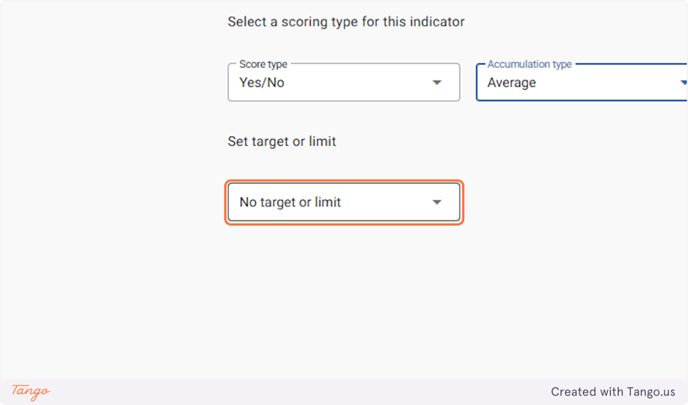Click the Tango logo
Screen dimensions: 688x405
[x=31, y=391]
